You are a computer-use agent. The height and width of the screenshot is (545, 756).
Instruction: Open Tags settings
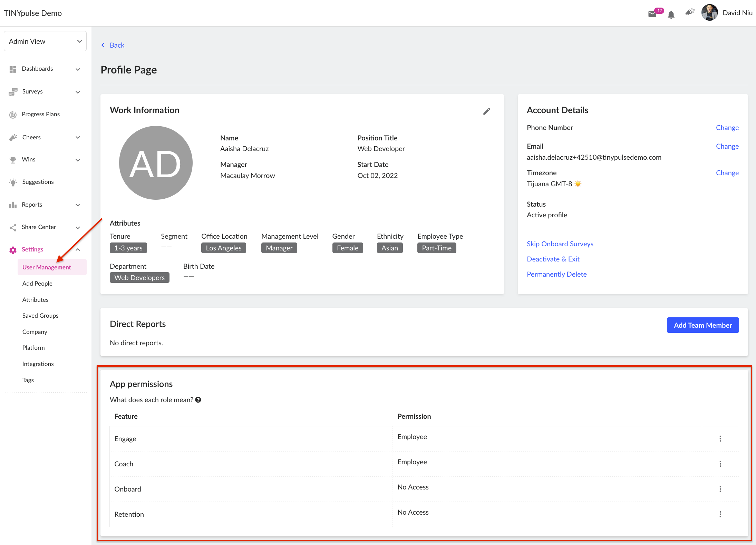pos(28,380)
